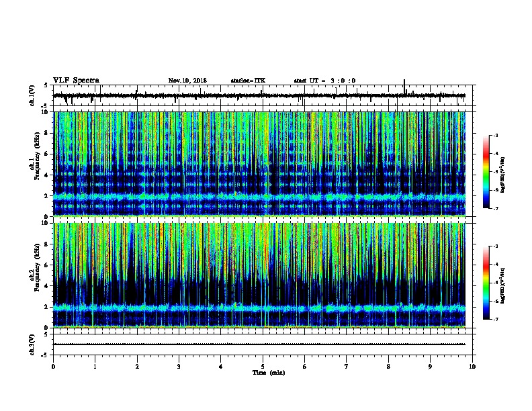Click the "ch.1(V)" waveform axis label
Screen dimensions: 532x411
point(32,95)
